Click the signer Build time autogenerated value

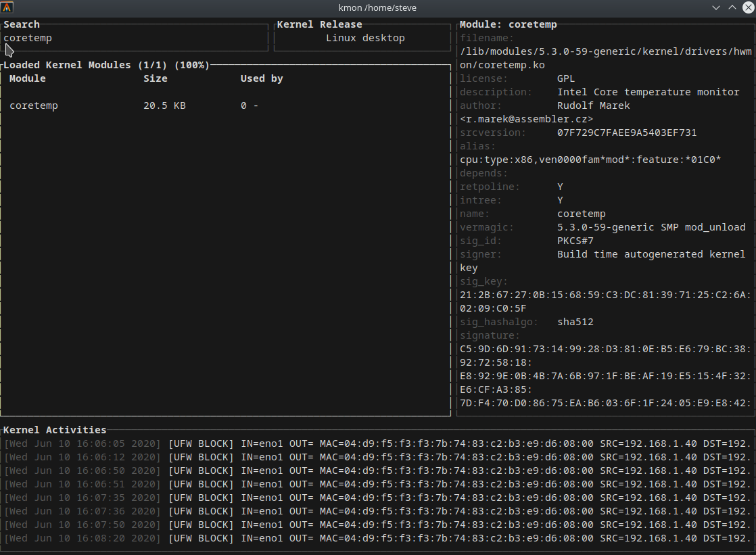pyautogui.click(x=651, y=254)
